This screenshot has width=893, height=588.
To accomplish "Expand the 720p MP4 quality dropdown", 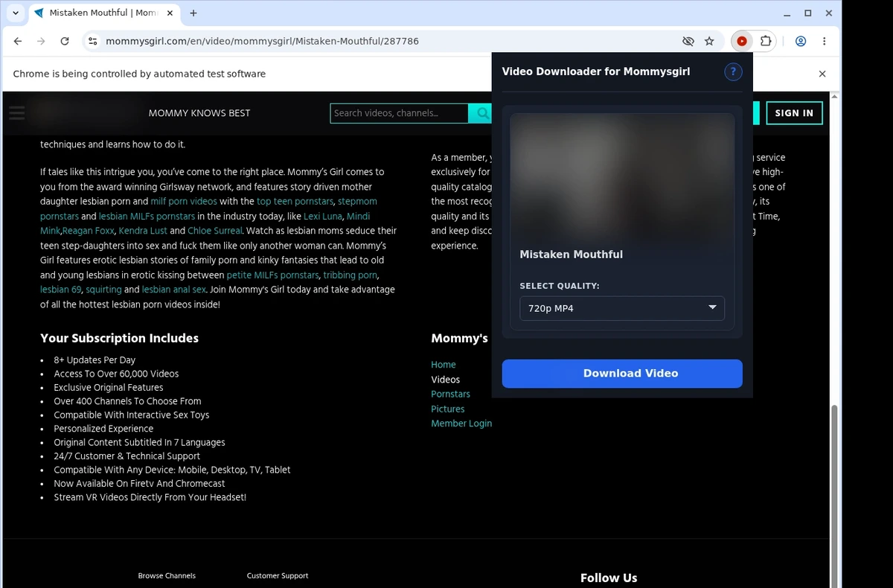I will coord(622,308).
